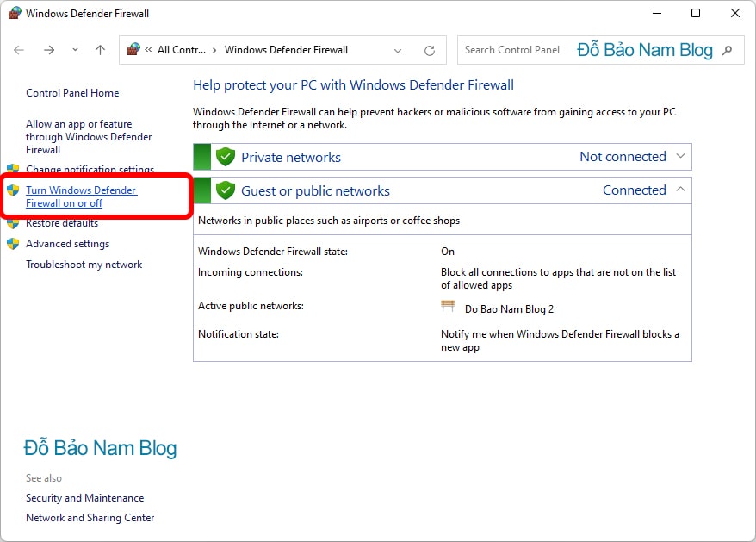The height and width of the screenshot is (542, 756).
Task: Open Security and Maintenance
Action: tap(85, 498)
